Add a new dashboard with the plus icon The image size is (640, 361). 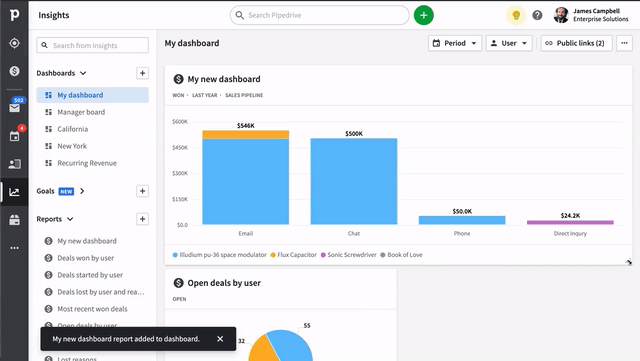(x=142, y=73)
